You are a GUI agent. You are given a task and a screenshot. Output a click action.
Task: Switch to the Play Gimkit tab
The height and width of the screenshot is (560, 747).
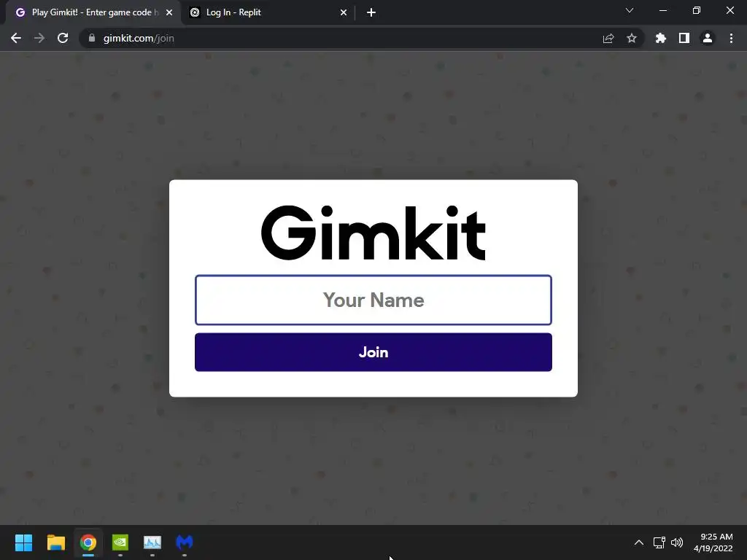(x=93, y=12)
